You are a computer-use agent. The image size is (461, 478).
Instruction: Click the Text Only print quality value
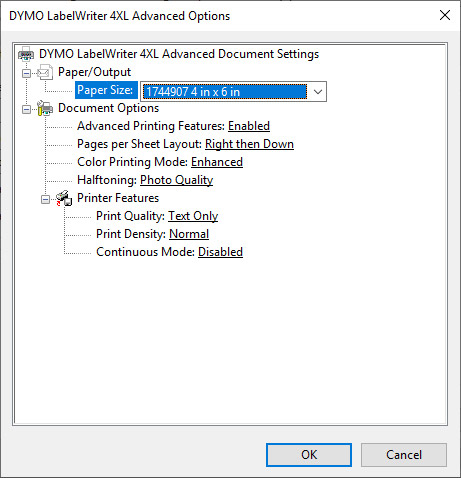click(x=193, y=216)
